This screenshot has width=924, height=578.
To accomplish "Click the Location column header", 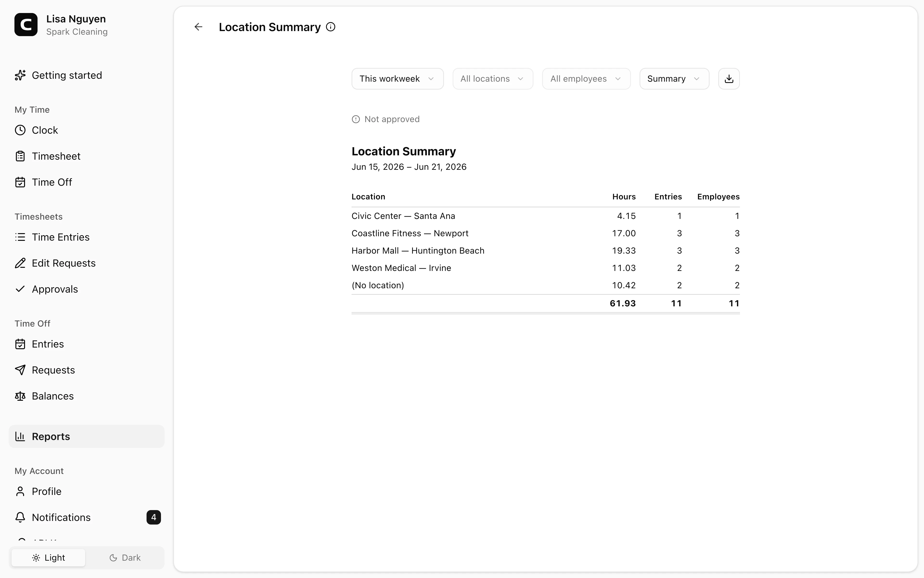I will click(x=368, y=197).
